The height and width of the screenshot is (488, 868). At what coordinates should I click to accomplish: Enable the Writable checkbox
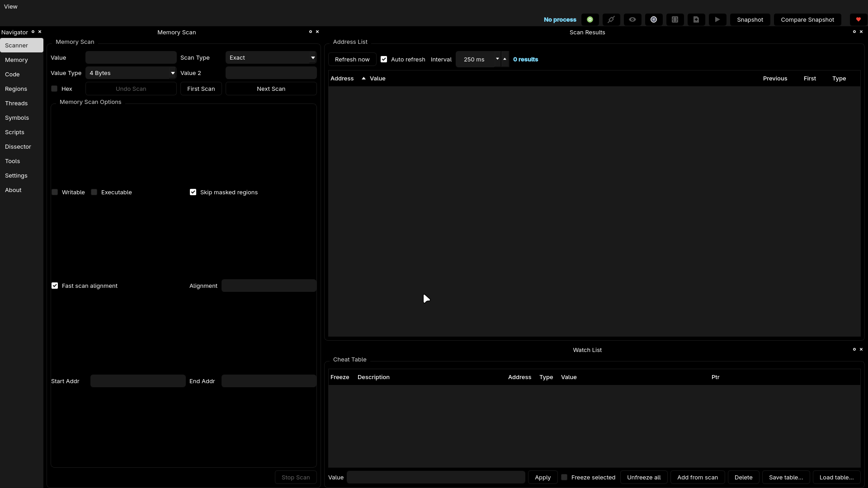tap(55, 192)
